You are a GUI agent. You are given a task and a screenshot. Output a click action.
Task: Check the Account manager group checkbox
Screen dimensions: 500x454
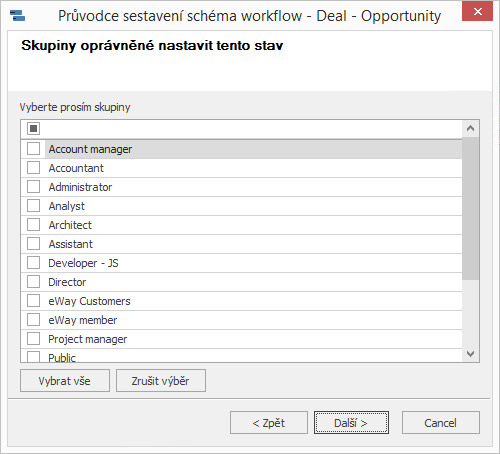coord(33,149)
